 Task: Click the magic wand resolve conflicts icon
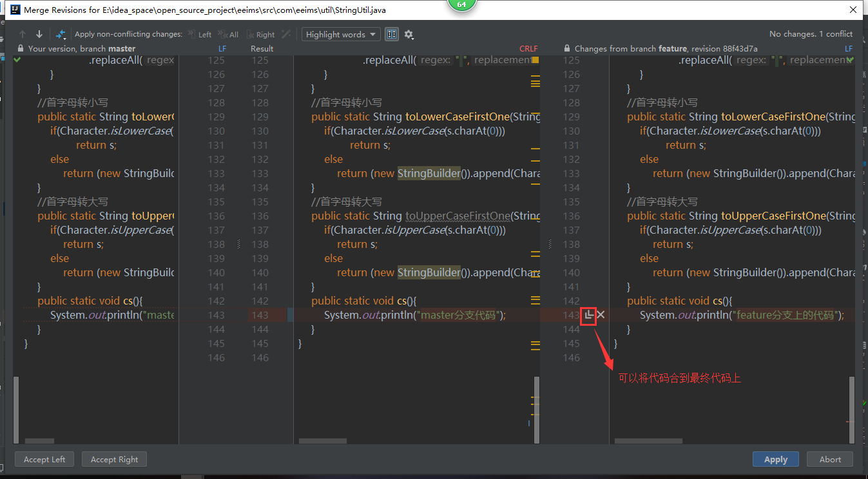pos(286,34)
